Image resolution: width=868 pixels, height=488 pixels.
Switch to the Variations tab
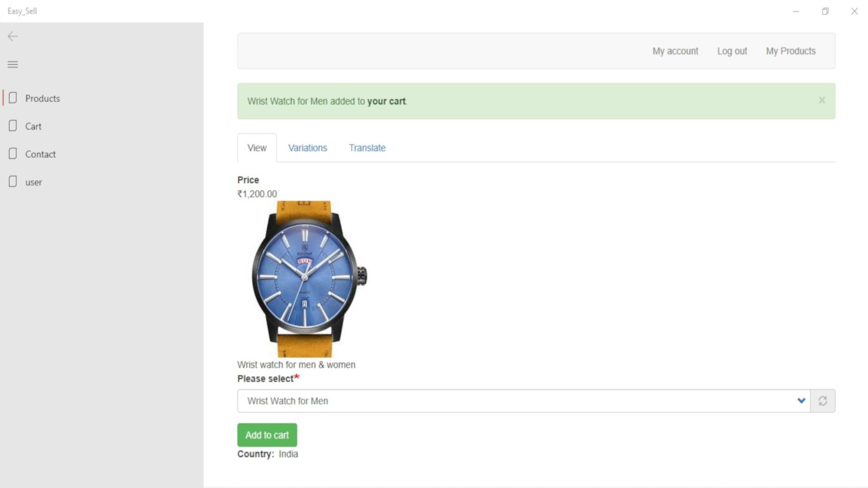pyautogui.click(x=308, y=148)
